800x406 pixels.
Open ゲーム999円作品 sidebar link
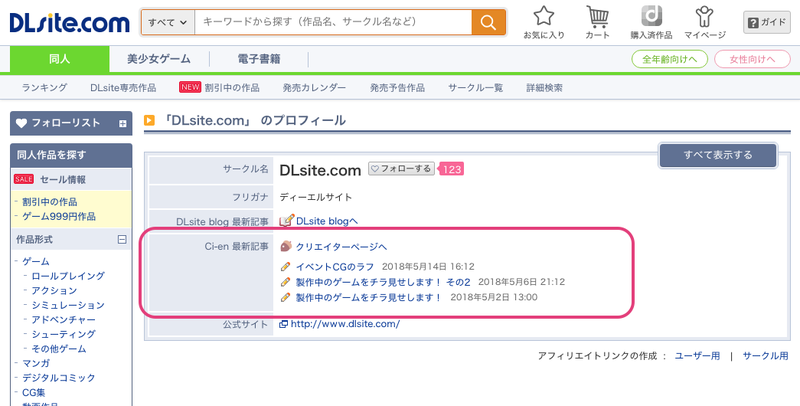[59, 216]
